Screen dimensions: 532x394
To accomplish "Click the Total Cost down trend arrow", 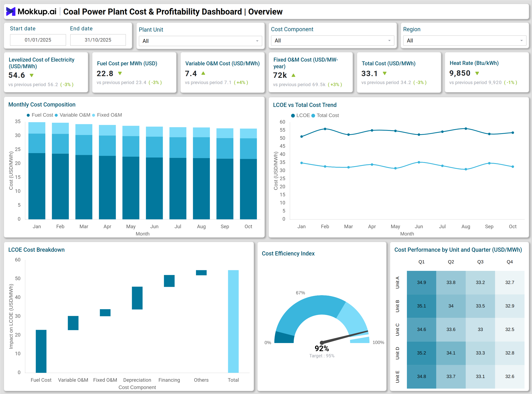I will coord(384,73).
